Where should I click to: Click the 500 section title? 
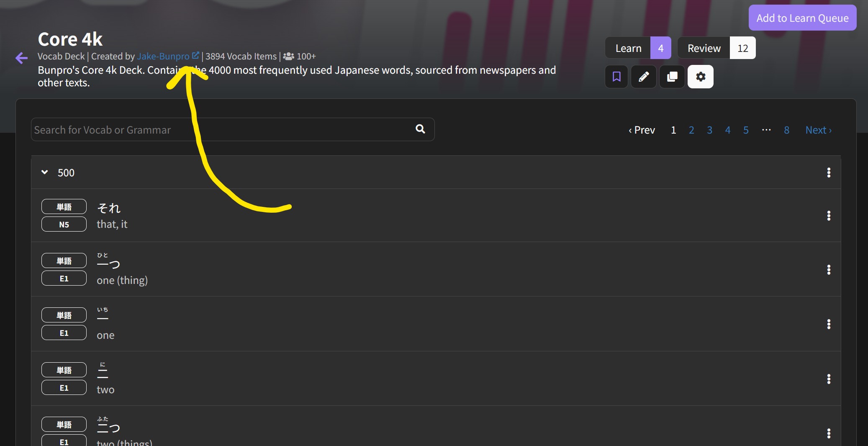pos(66,173)
